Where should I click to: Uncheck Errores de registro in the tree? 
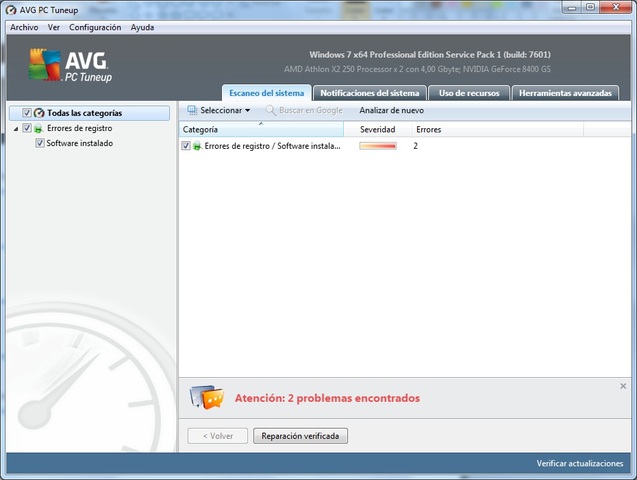(x=27, y=128)
